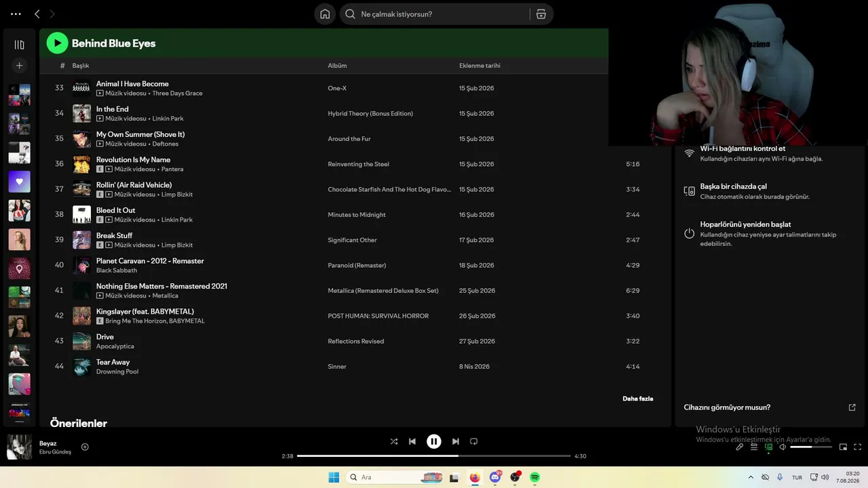Open artist Pantera
Image resolution: width=868 pixels, height=488 pixels.
click(172, 169)
